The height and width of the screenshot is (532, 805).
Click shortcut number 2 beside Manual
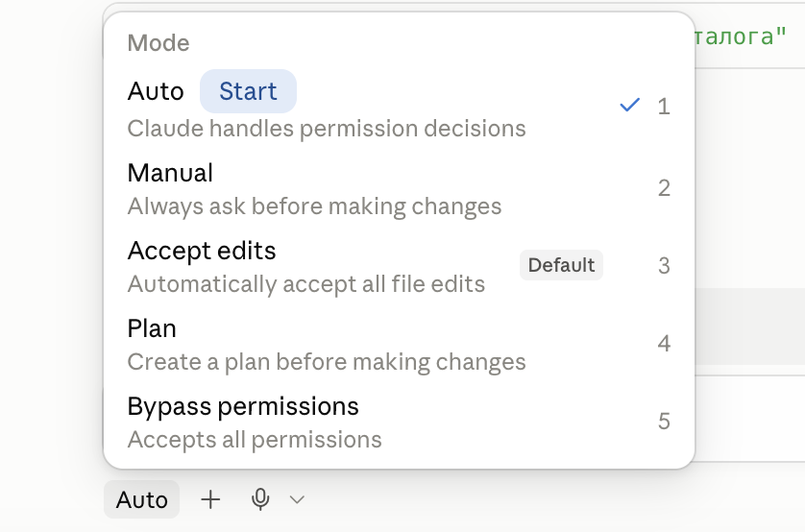point(665,188)
